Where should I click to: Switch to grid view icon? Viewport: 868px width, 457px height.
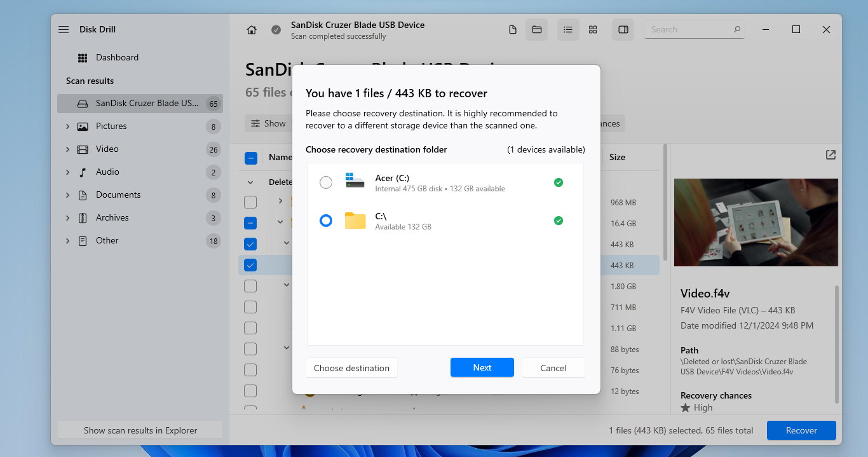point(593,30)
